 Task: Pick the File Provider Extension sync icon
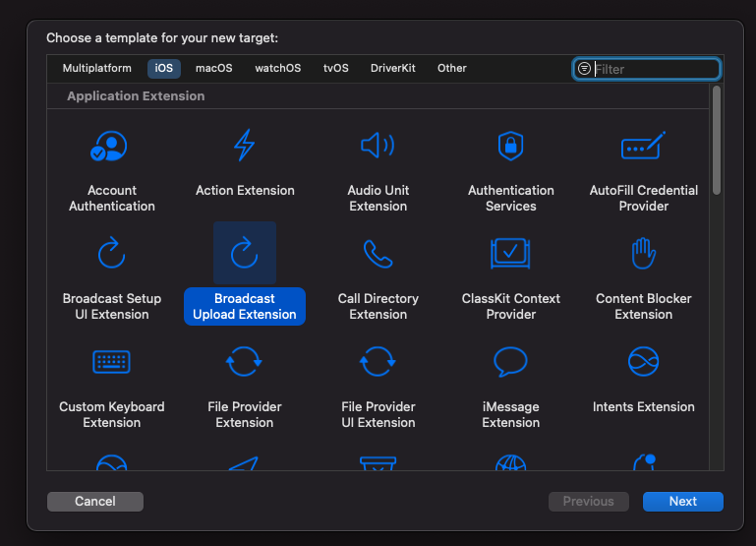point(244,361)
